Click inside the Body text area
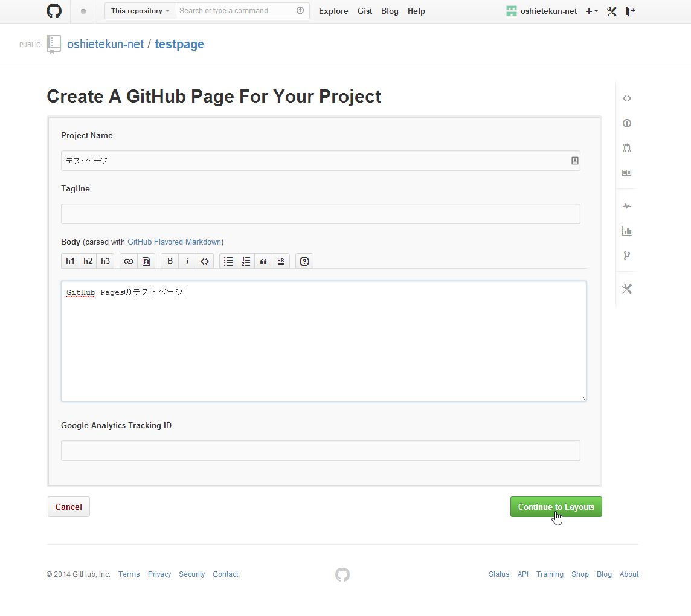Screen dimensions: 691x616 click(x=324, y=341)
